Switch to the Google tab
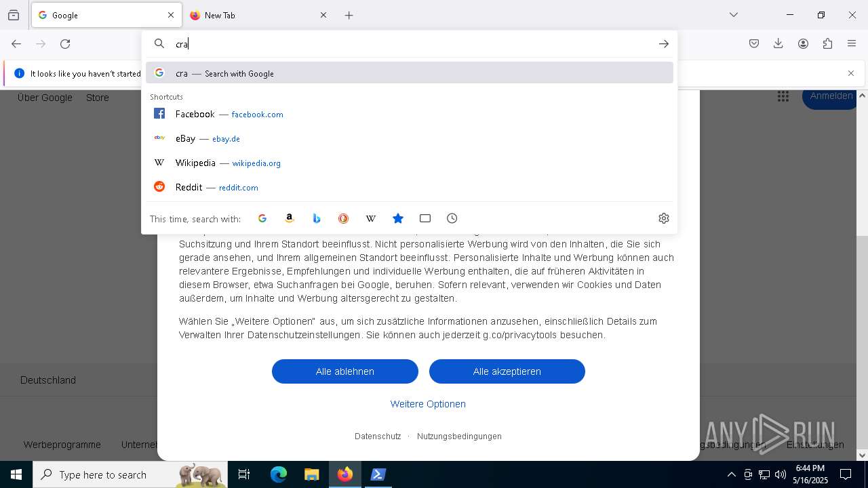 pos(106,15)
